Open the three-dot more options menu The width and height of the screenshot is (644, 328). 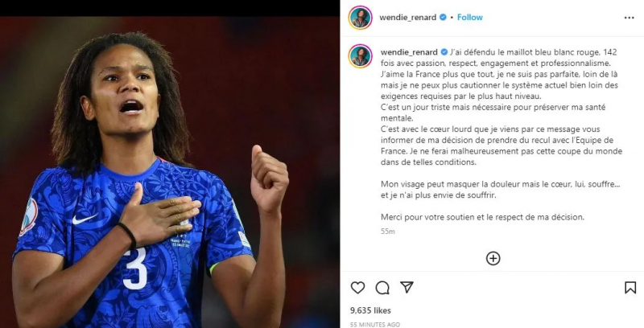[x=629, y=18]
